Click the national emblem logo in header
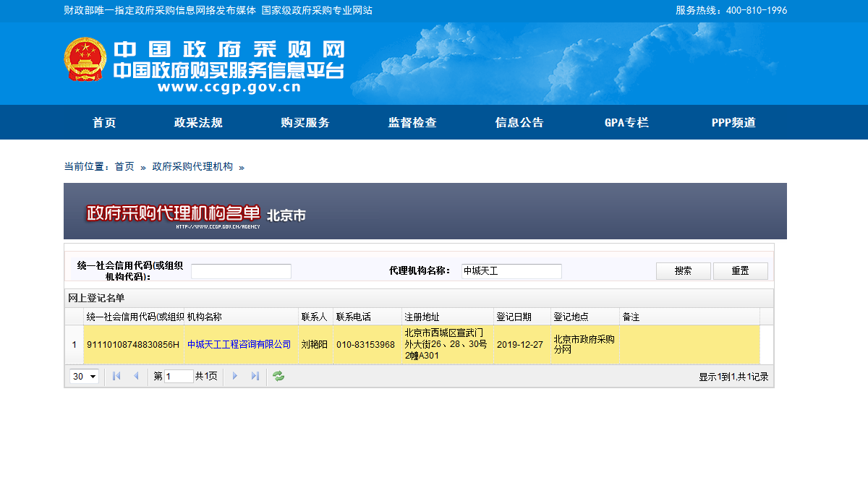The width and height of the screenshot is (868, 488). tap(85, 59)
